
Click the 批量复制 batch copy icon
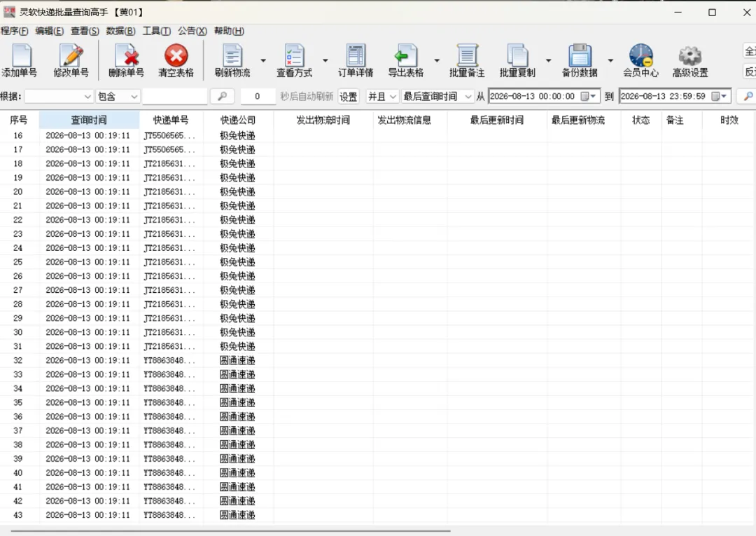tap(517, 61)
